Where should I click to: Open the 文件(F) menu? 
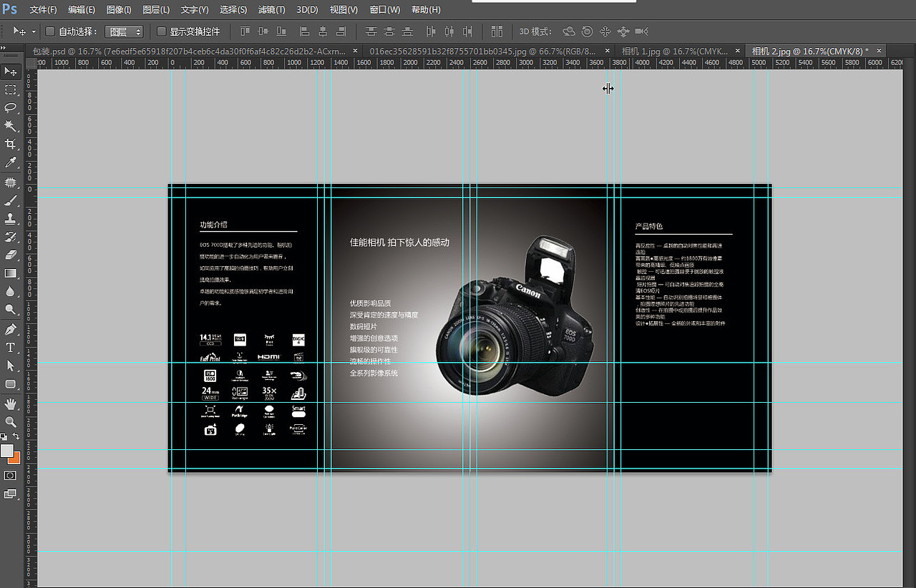43,10
